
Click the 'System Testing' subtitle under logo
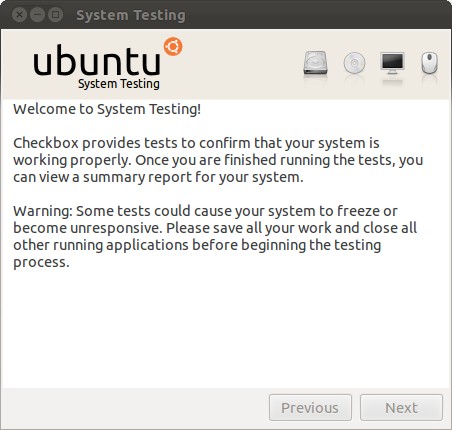click(119, 84)
